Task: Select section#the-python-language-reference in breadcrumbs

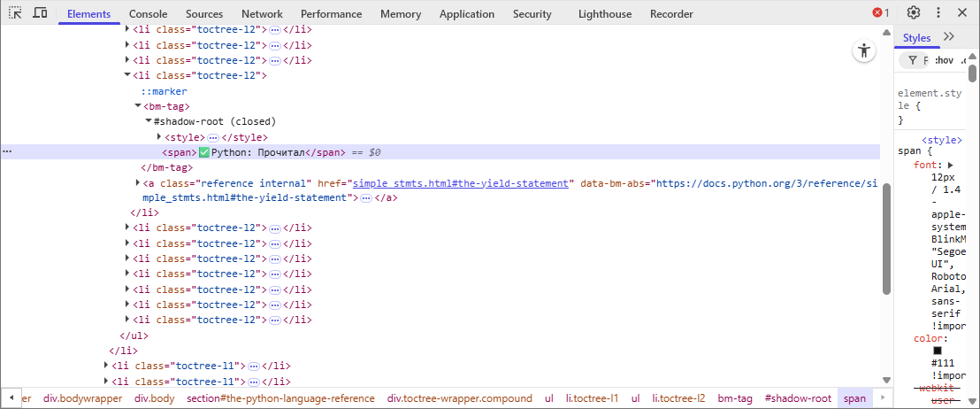Action: (280, 398)
